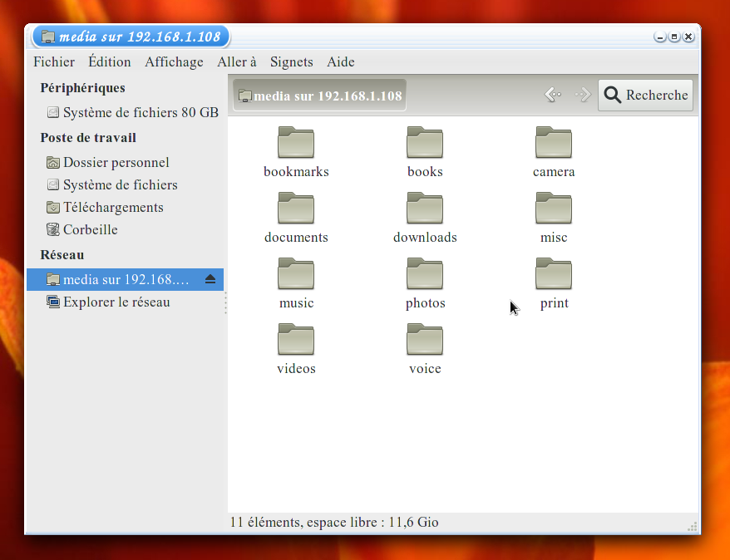Open the Édition menu
Screen dimensions: 730x560
click(x=110, y=61)
